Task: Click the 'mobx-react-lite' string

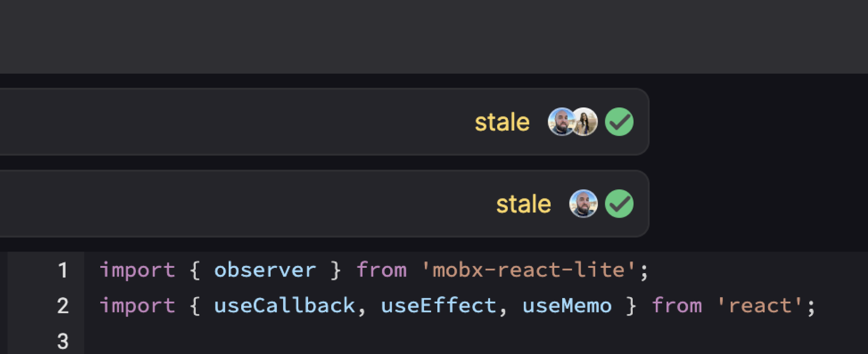Action: click(x=529, y=270)
